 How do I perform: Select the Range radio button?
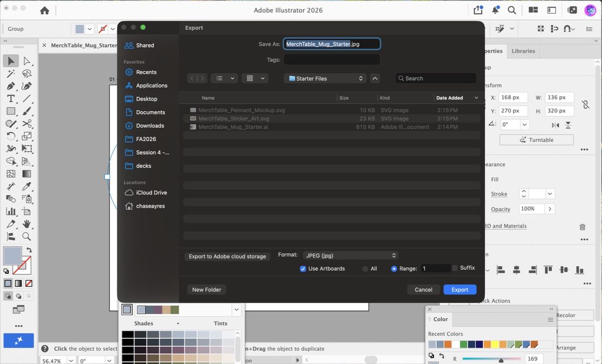[x=394, y=269]
